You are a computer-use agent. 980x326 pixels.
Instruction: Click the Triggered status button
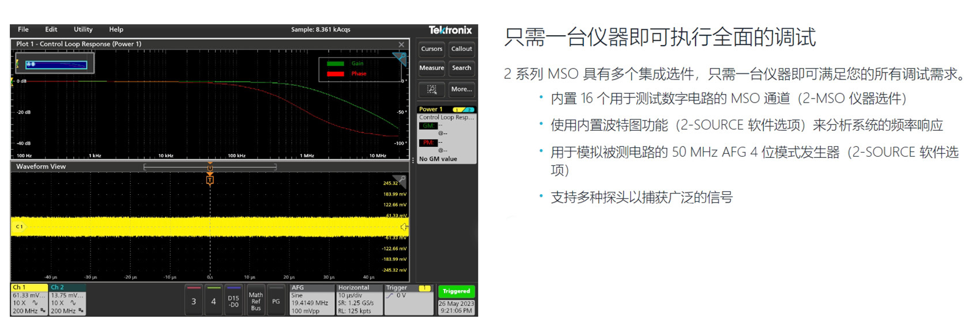[456, 291]
